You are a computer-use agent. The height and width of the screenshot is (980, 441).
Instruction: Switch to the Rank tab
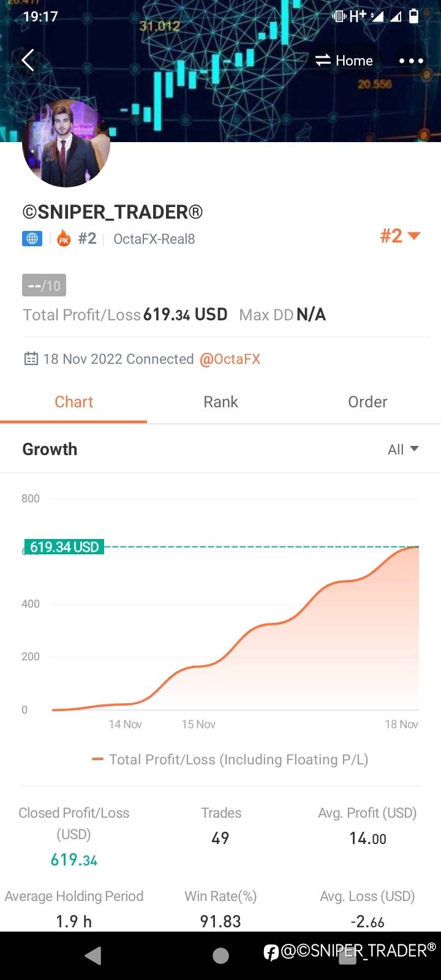[221, 402]
